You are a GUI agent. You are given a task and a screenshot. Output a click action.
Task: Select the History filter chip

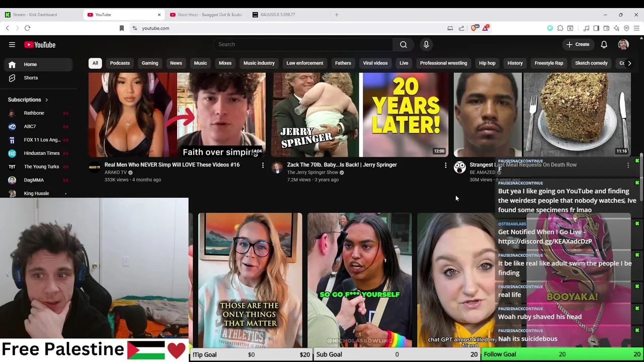pos(515,63)
